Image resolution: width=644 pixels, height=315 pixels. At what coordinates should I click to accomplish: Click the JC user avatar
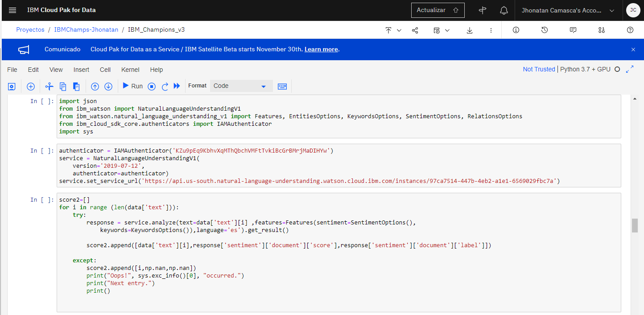coord(633,10)
